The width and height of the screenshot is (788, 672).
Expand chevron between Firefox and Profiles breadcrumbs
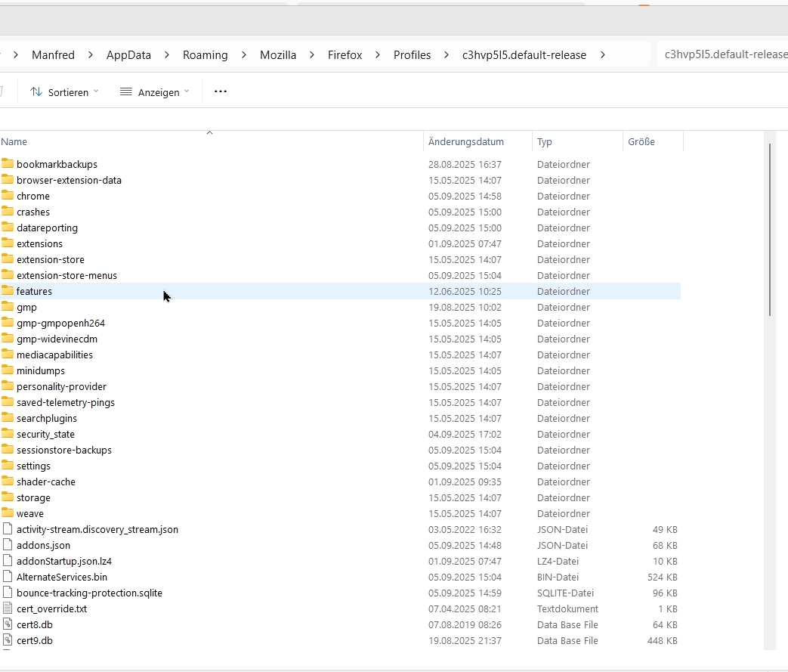(378, 55)
